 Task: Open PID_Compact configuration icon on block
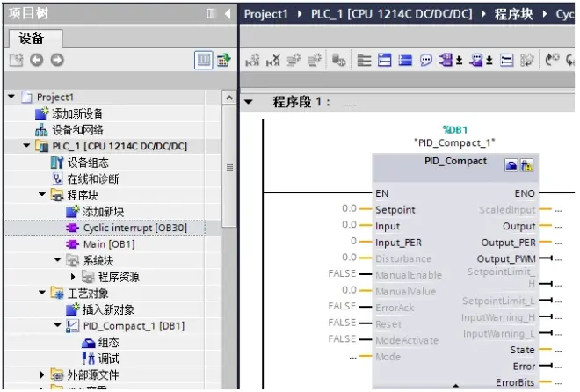(511, 165)
